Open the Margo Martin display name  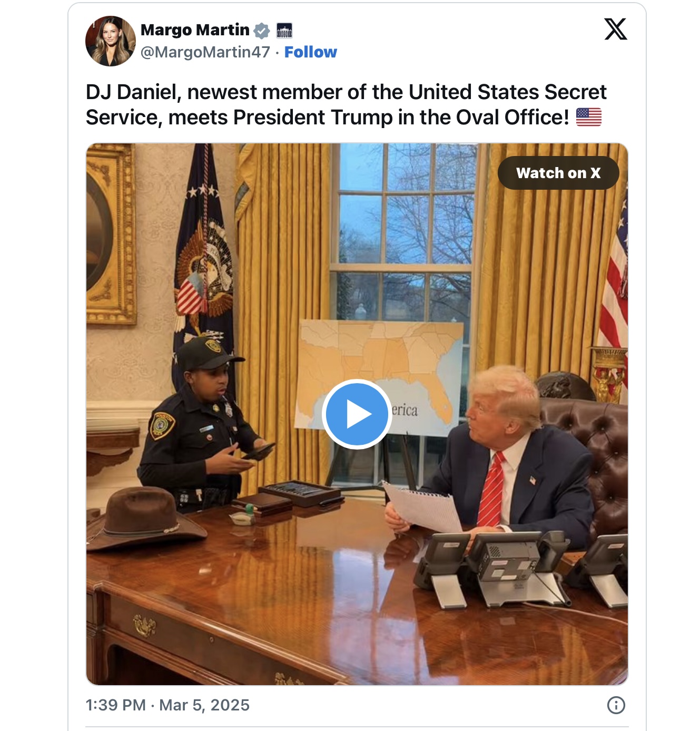(195, 30)
